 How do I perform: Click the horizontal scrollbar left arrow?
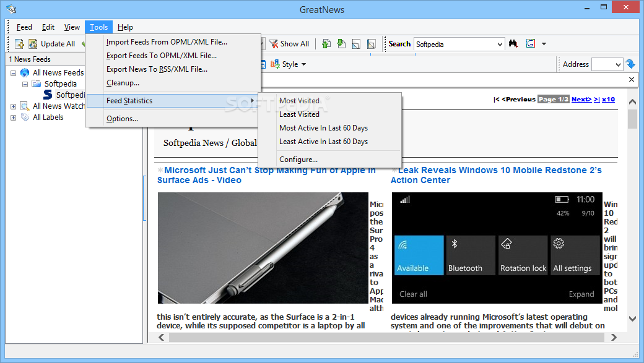pos(162,337)
